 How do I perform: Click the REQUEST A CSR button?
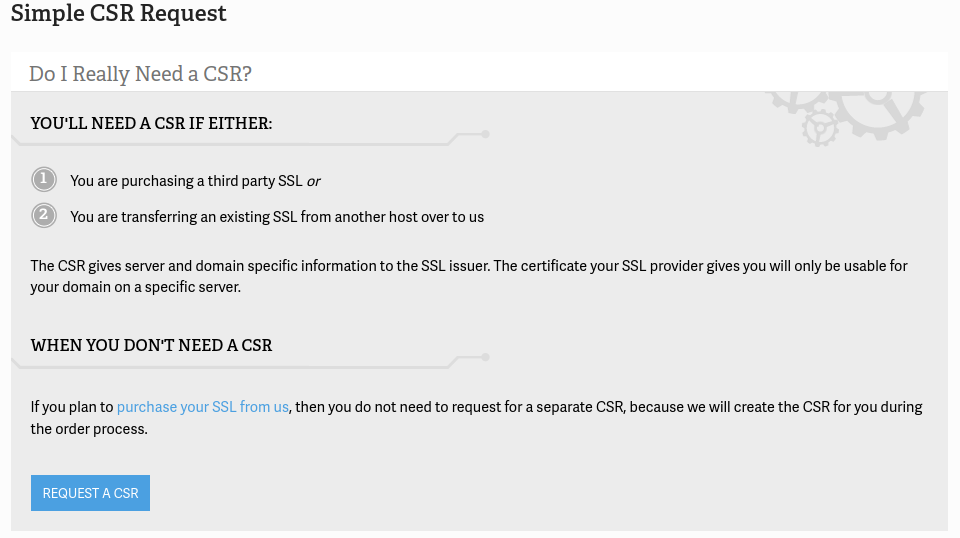point(90,493)
